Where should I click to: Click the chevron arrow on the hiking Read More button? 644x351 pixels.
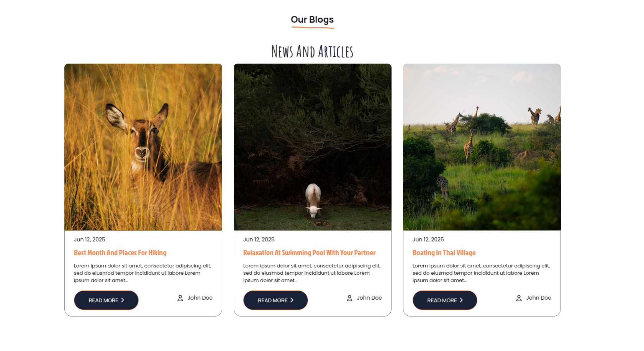click(x=123, y=300)
